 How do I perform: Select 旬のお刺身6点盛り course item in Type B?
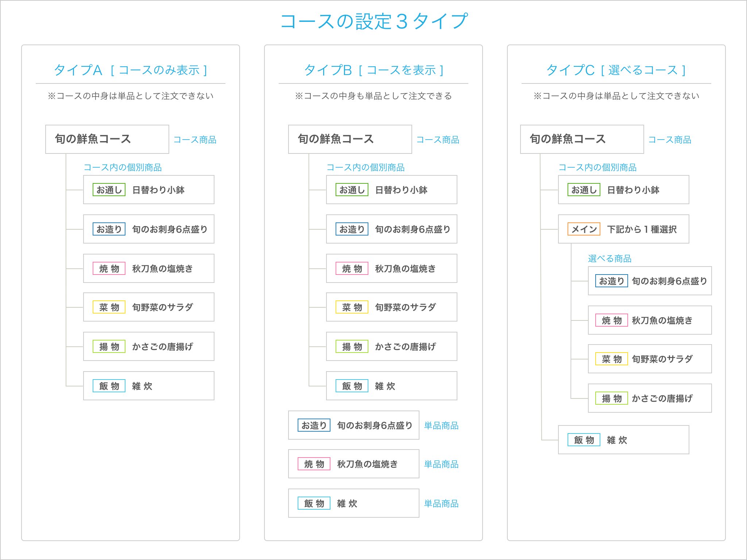pyautogui.click(x=392, y=229)
